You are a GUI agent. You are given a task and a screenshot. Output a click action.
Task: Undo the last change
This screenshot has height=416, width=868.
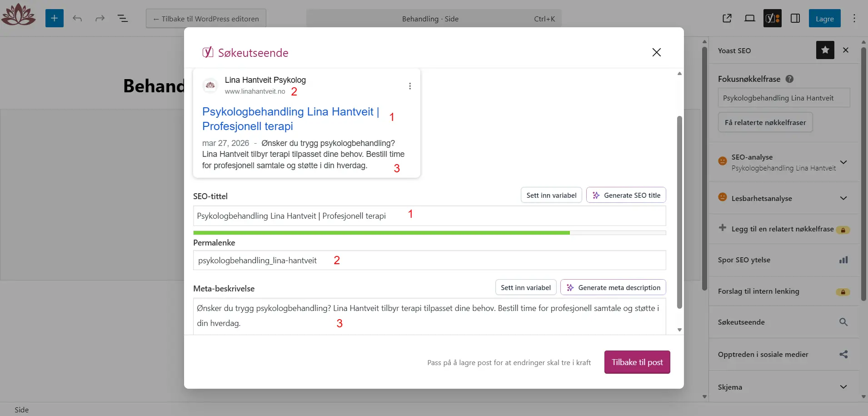77,18
